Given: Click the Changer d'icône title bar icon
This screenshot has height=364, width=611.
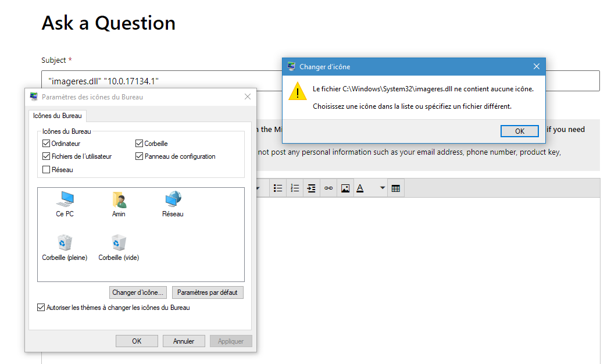Looking at the screenshot, I should click(291, 67).
